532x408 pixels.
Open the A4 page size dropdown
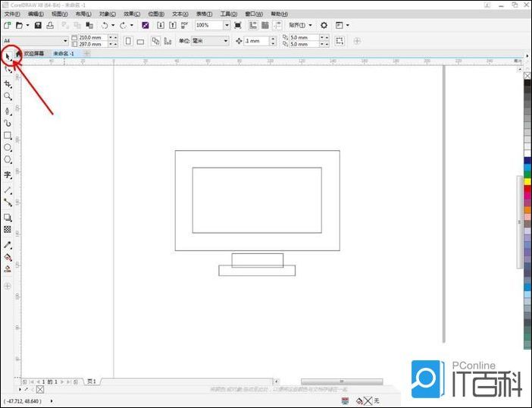(x=64, y=41)
